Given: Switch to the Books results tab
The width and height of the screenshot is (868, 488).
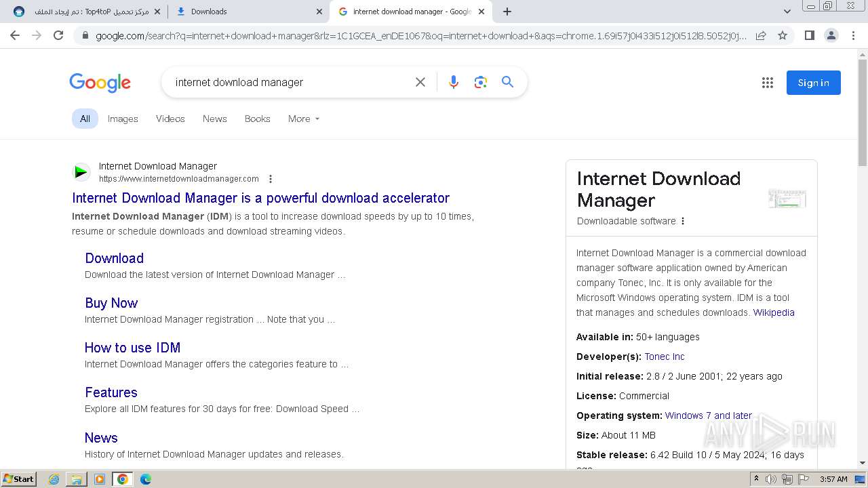Looking at the screenshot, I should coord(258,119).
